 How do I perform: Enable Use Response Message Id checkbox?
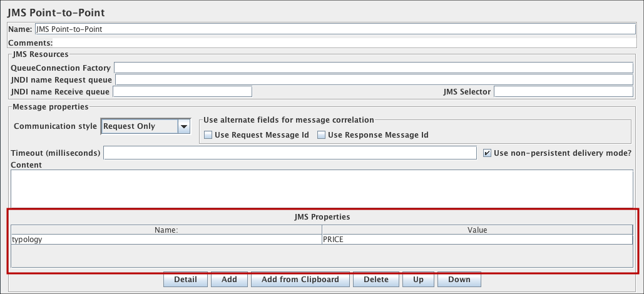322,135
